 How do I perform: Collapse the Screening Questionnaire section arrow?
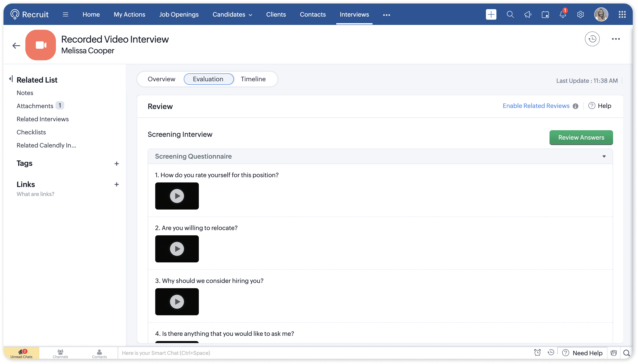(604, 156)
